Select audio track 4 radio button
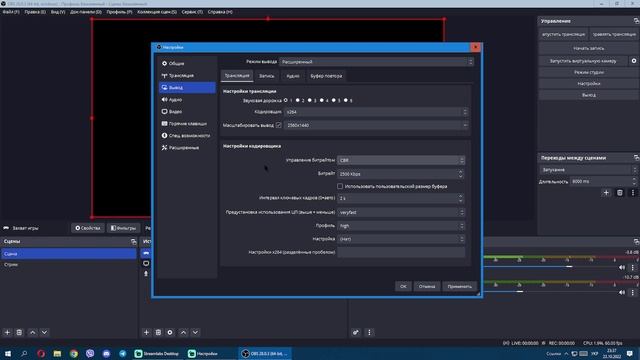The width and height of the screenshot is (640, 360). (322, 100)
